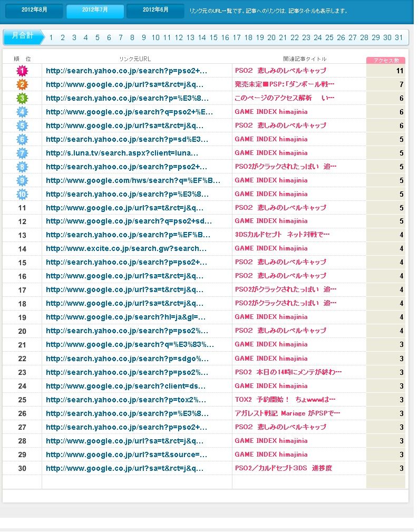Open rank 2 google url?sa=t&rct link
Viewport: 419px width, 532px height.
tap(124, 84)
